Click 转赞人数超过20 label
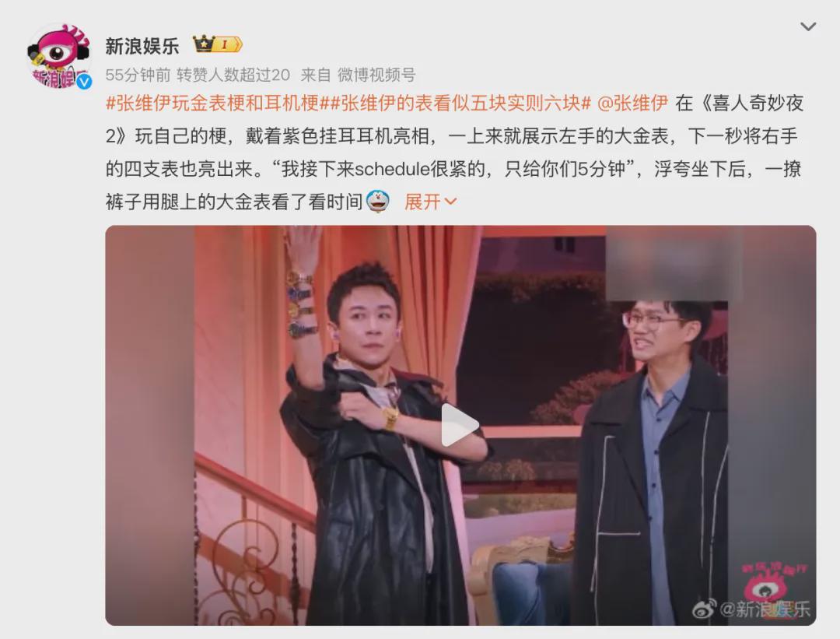840x639 pixels. coord(233,75)
